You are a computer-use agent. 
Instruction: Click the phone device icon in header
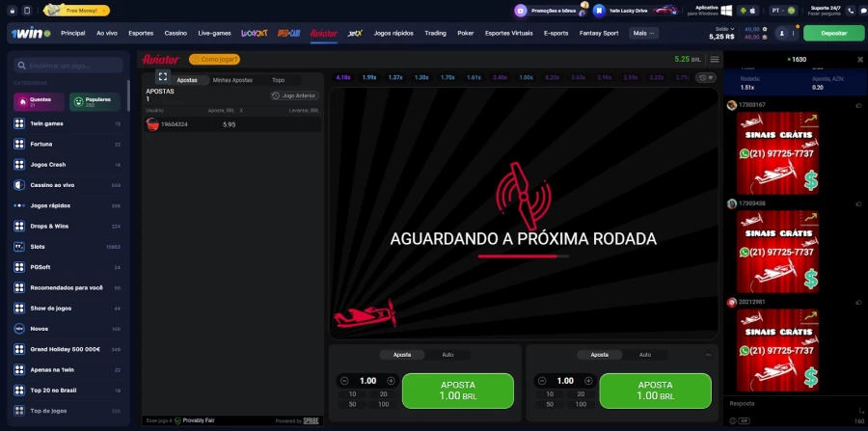click(27, 11)
